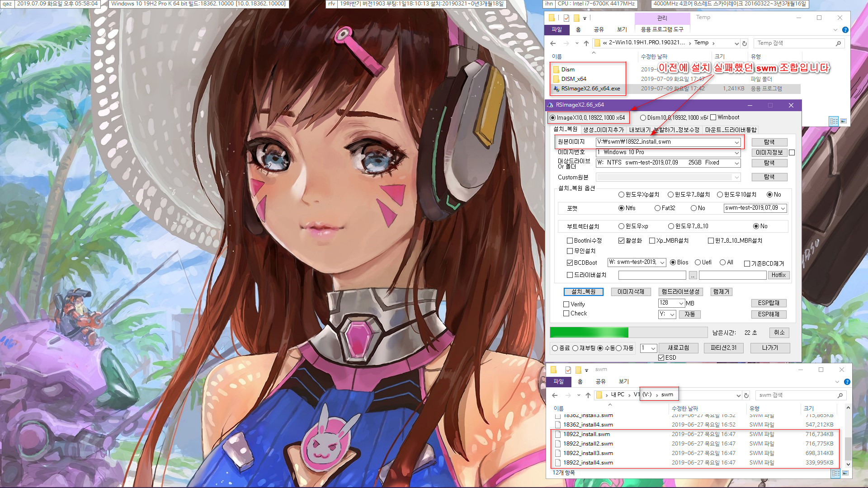Refresh the Temp explorer address bar
The width and height of the screenshot is (868, 488).
(x=745, y=43)
